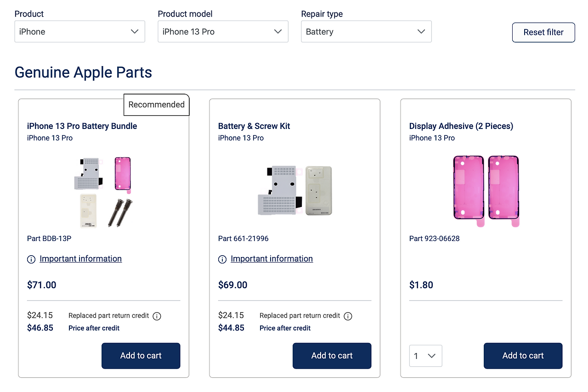Image resolution: width=588 pixels, height=392 pixels.
Task: Expand the Product model dropdown
Action: pyautogui.click(x=223, y=32)
